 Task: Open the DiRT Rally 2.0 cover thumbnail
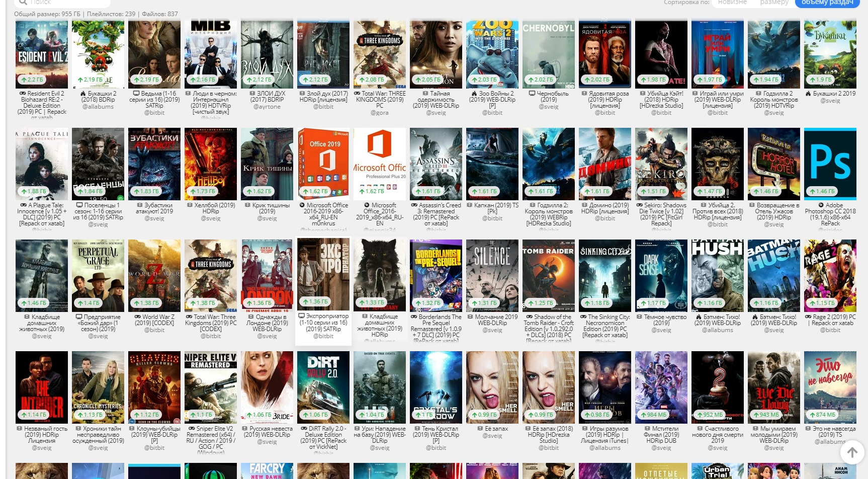[x=323, y=387]
